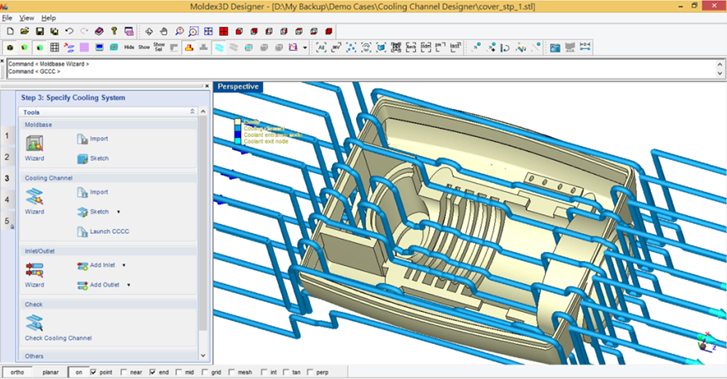Viewport: 727px width, 379px height.
Task: Open the File menu
Action: (x=7, y=18)
